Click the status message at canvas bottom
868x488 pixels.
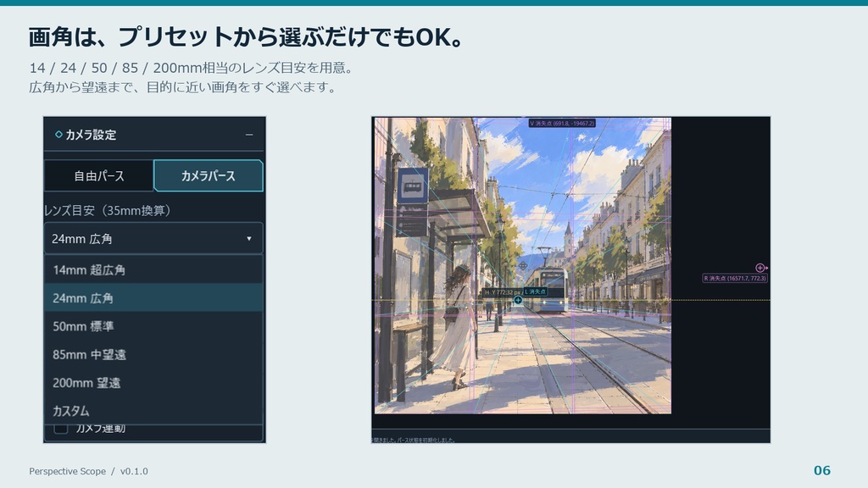coord(413,440)
